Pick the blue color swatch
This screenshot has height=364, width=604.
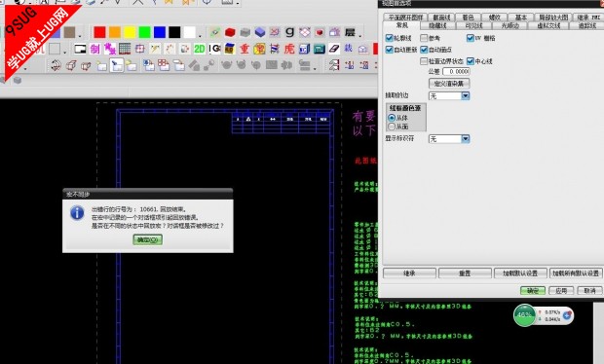(x=160, y=32)
